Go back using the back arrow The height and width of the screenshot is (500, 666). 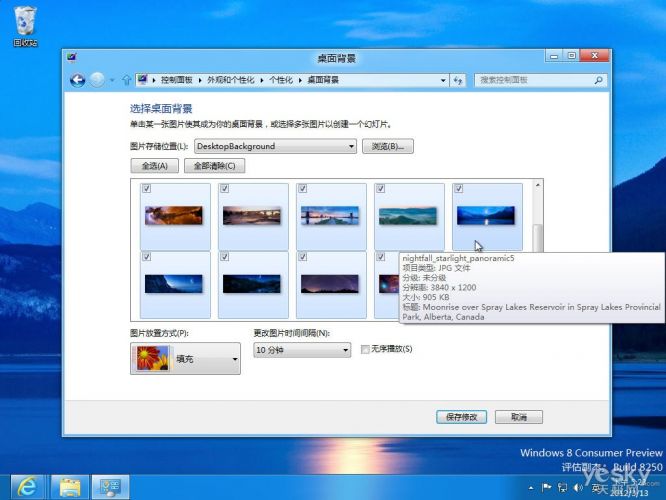pos(78,79)
